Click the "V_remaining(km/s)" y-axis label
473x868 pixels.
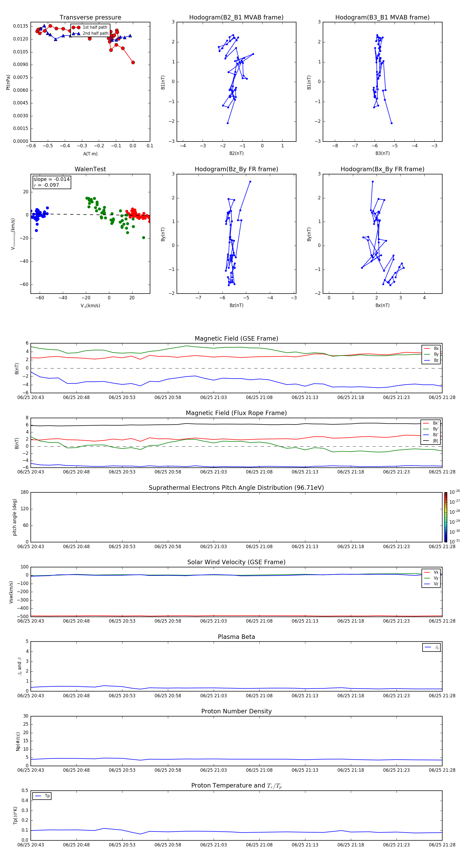(13, 234)
